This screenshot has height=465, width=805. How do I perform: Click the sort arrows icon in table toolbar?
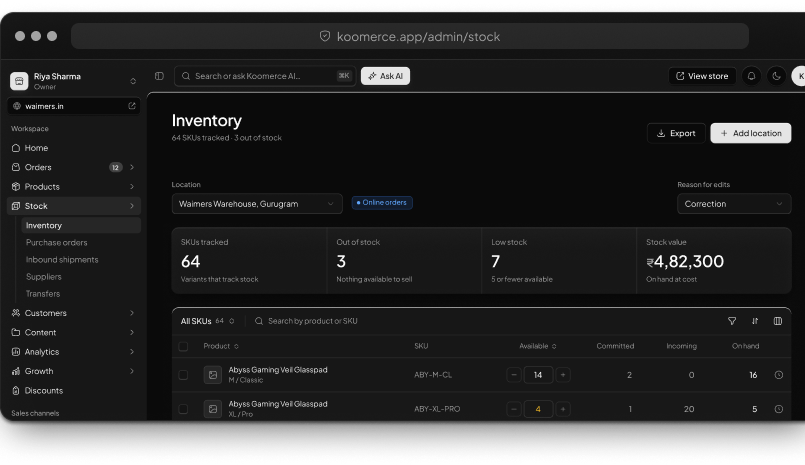click(x=755, y=321)
